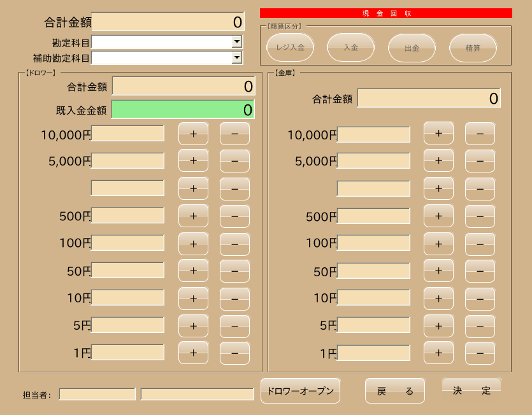Click the drawer 500円 quantity field
Screen dimensions: 532x415
pos(127,216)
